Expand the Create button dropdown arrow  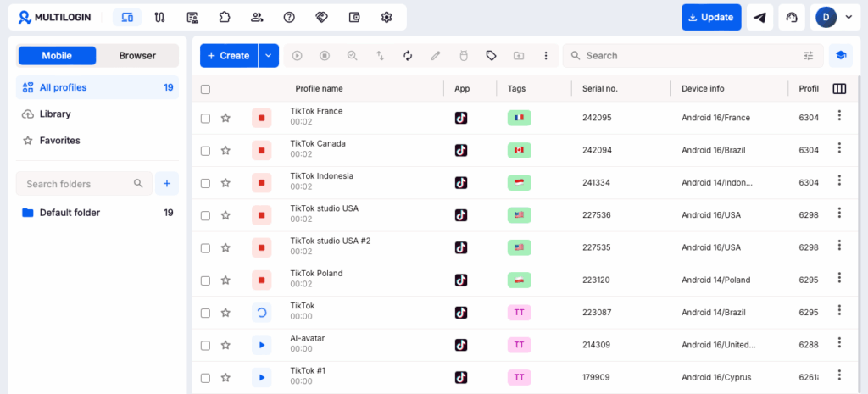(269, 55)
